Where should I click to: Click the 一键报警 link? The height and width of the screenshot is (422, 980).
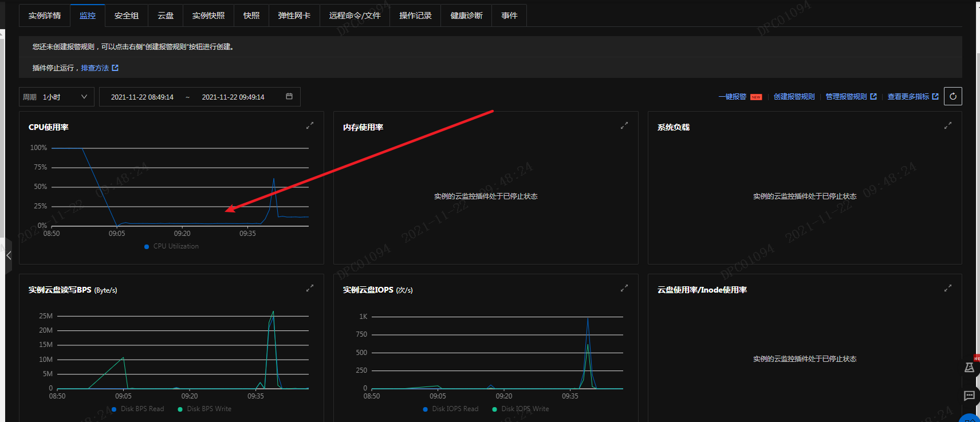click(x=733, y=97)
